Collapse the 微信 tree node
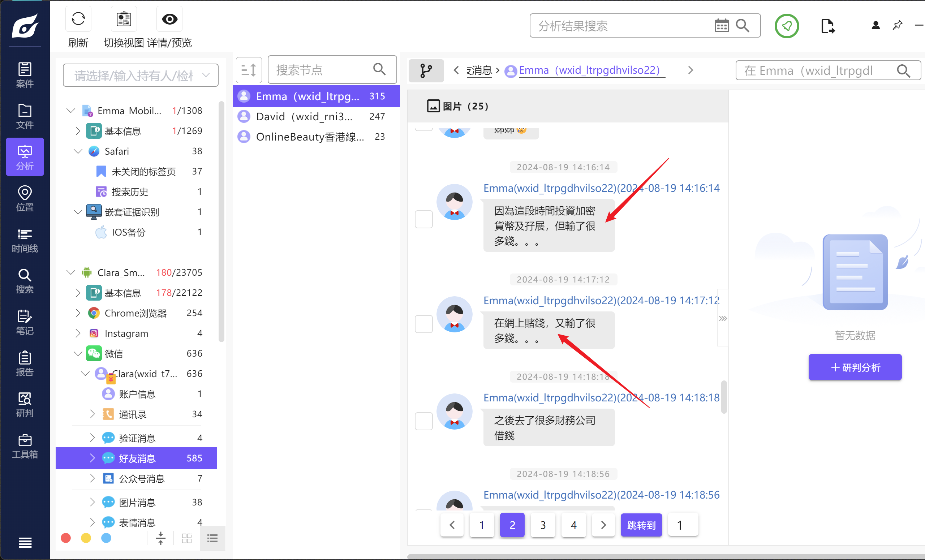925x560 pixels. point(78,354)
